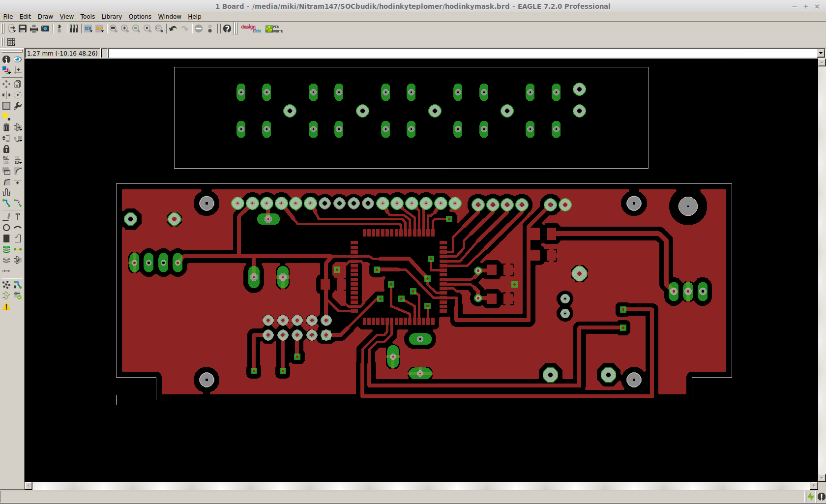Select the Route tool

tap(6, 203)
